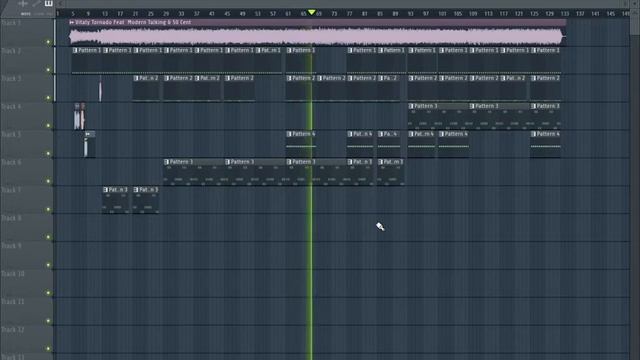640x360 pixels.
Task: Mute Track 1 with its green LED
Action: pos(48,42)
